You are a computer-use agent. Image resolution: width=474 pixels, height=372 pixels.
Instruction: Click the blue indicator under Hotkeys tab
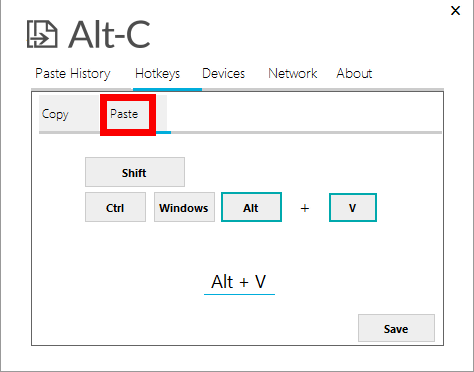pyautogui.click(x=167, y=89)
